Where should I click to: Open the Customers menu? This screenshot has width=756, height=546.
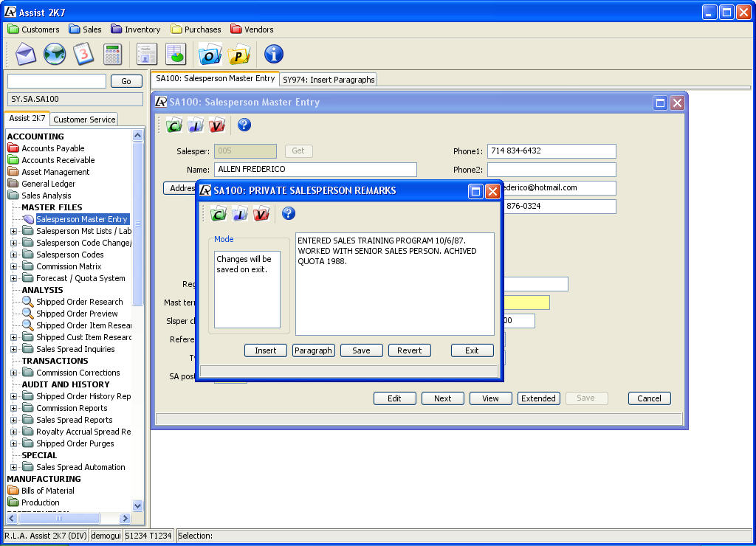coord(34,30)
